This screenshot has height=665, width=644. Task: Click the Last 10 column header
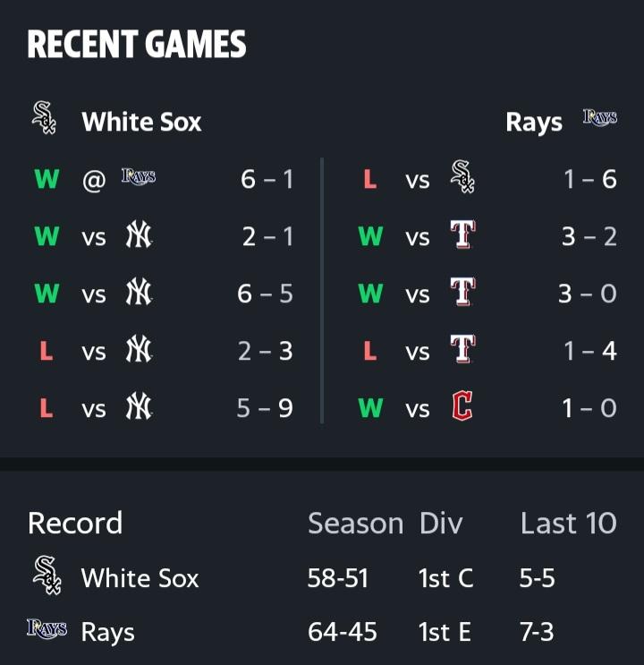pos(569,524)
